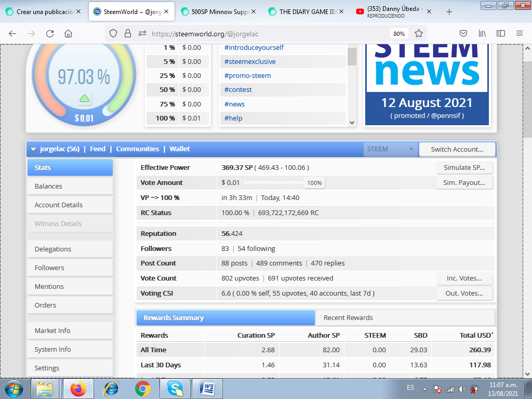532x399 pixels.
Task: Switch to the 500SP Minnow Support tab
Action: [218, 11]
